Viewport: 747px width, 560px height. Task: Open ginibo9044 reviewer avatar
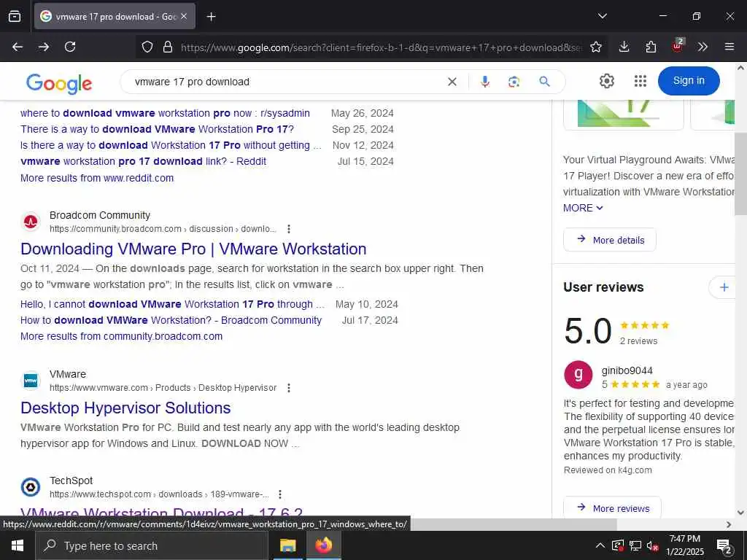click(x=578, y=375)
